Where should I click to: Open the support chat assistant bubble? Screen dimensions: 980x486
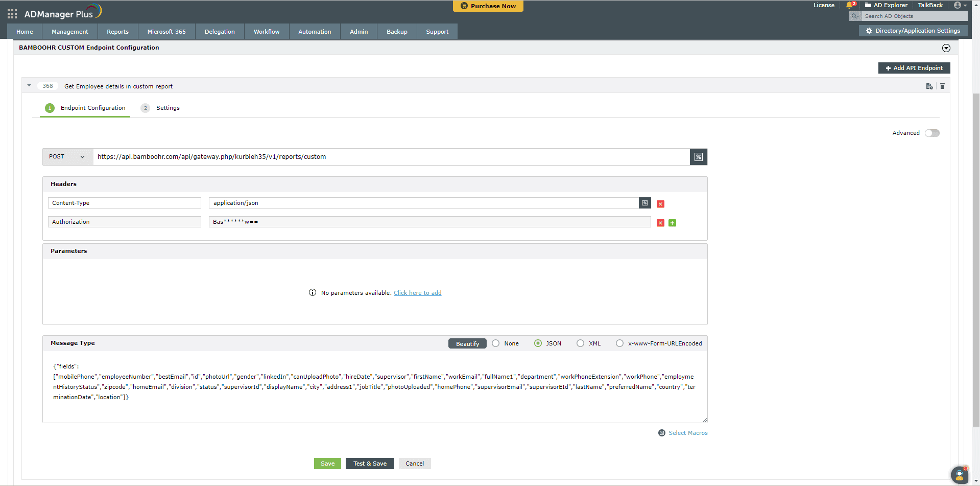coord(960,475)
